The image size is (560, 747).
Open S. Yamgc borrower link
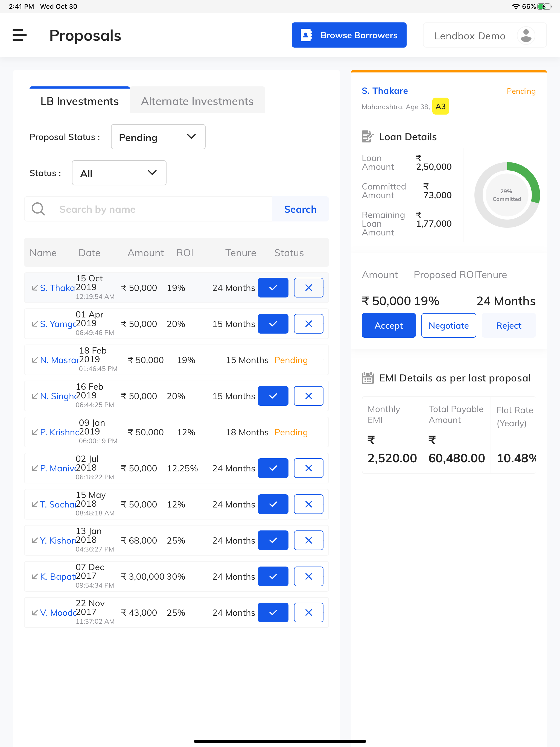pos(58,324)
